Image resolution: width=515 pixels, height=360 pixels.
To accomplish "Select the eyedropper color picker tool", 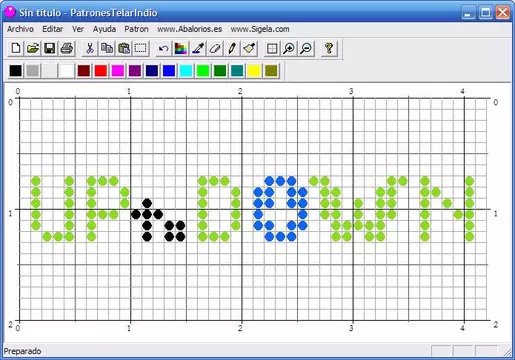I will click(198, 49).
